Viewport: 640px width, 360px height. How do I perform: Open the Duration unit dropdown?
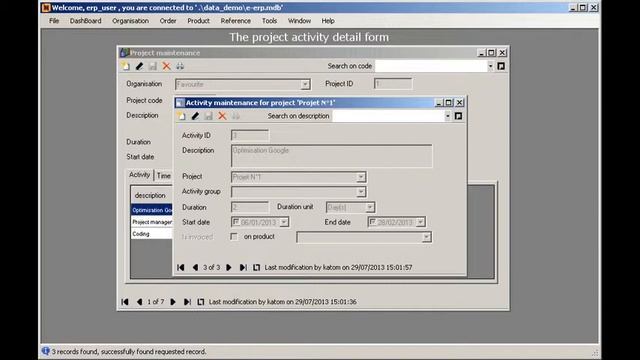pyautogui.click(x=370, y=207)
